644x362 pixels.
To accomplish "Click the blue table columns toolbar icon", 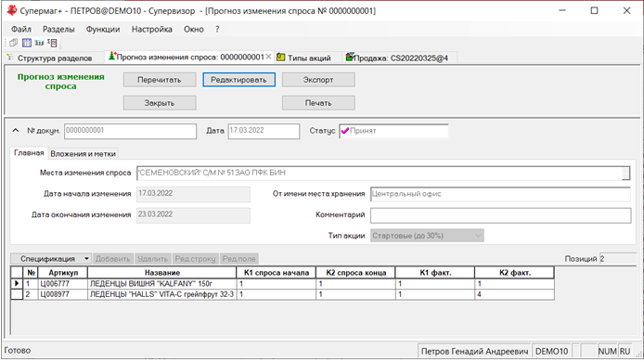I will pos(27,43).
